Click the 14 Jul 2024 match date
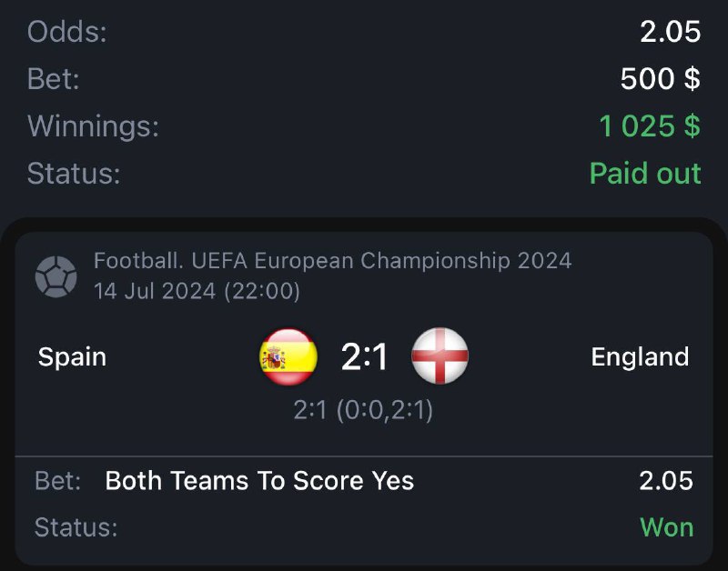 point(197,291)
